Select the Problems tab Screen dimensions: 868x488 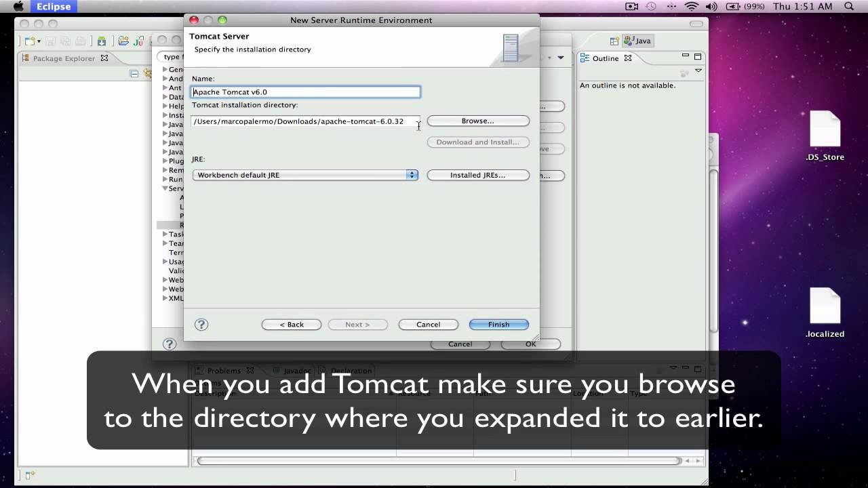coord(224,371)
